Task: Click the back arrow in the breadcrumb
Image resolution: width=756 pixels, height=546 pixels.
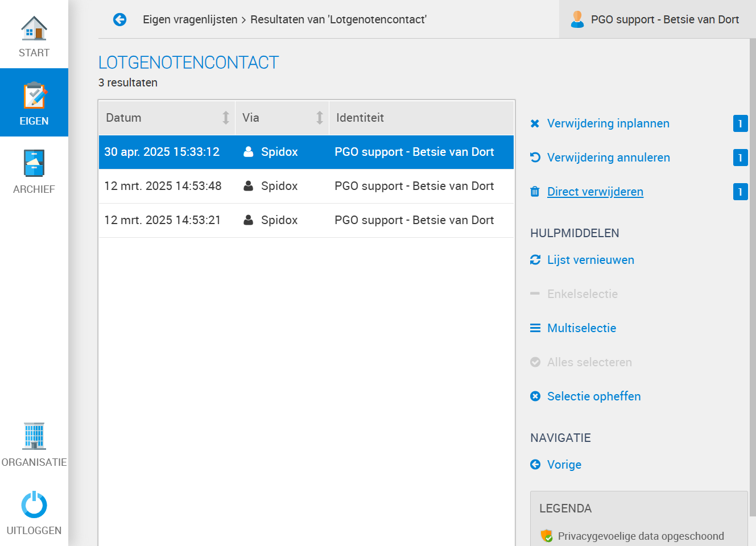Action: coord(119,20)
